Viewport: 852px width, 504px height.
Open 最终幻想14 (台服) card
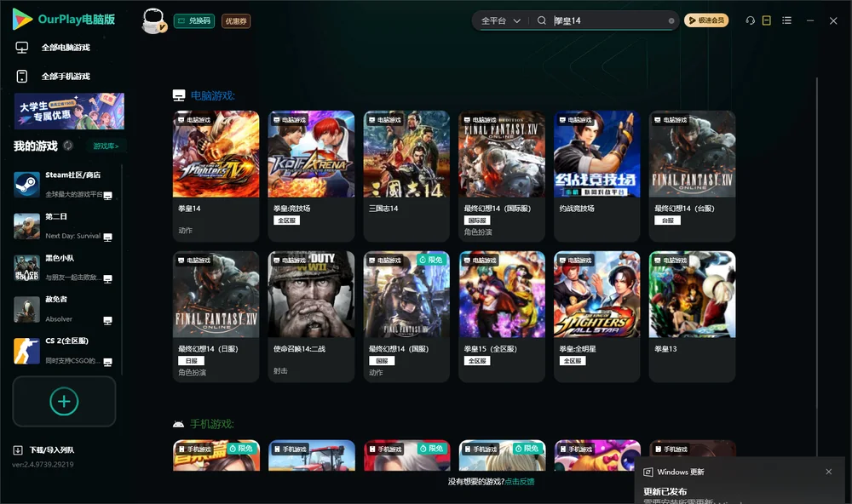pos(692,176)
